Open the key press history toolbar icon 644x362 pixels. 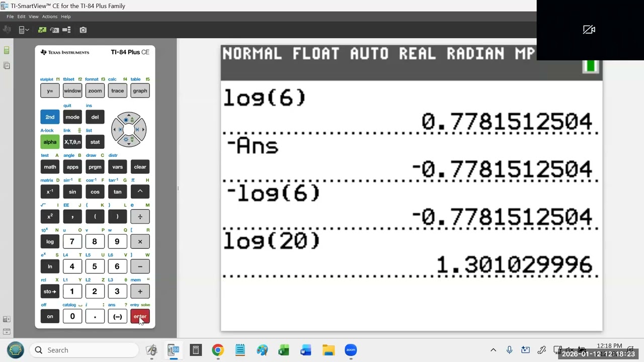pyautogui.click(x=54, y=30)
